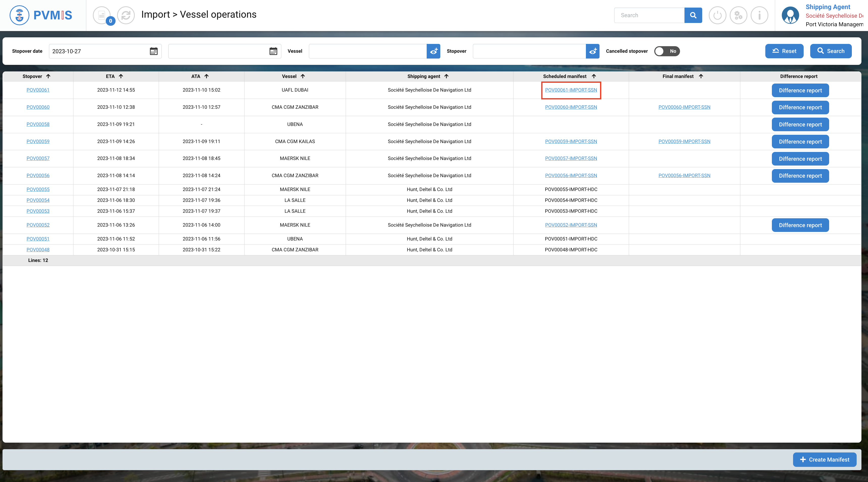This screenshot has height=482, width=868.
Task: Open the second date calendar picker
Action: (x=273, y=51)
